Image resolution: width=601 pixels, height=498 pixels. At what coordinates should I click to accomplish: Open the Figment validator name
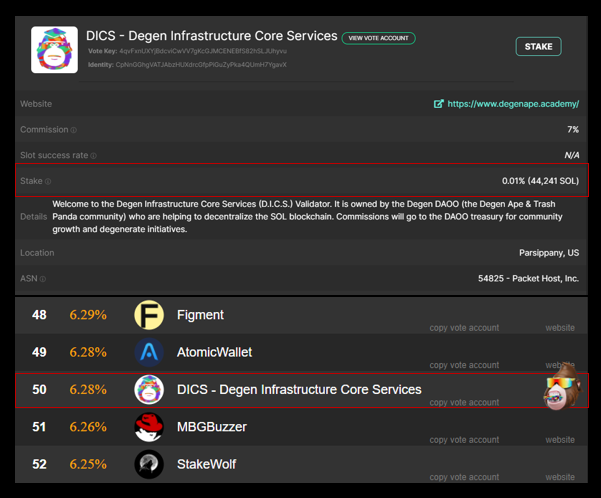pyautogui.click(x=200, y=315)
